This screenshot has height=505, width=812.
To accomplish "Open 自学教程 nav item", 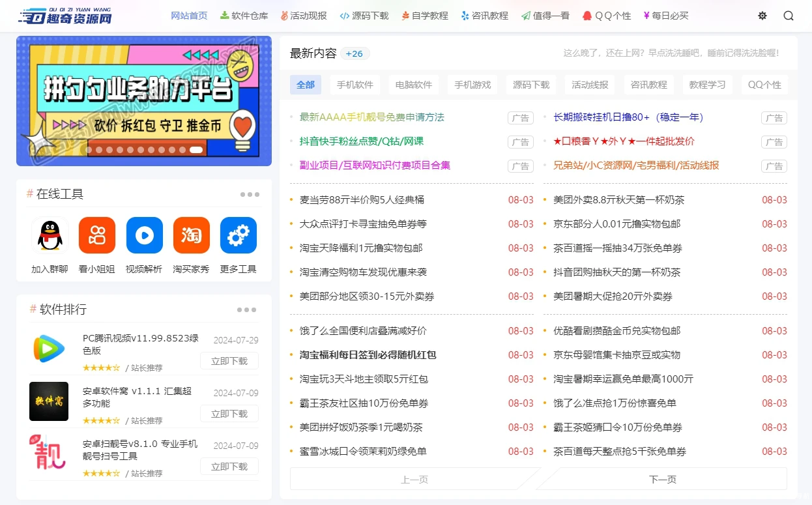I will pyautogui.click(x=425, y=16).
